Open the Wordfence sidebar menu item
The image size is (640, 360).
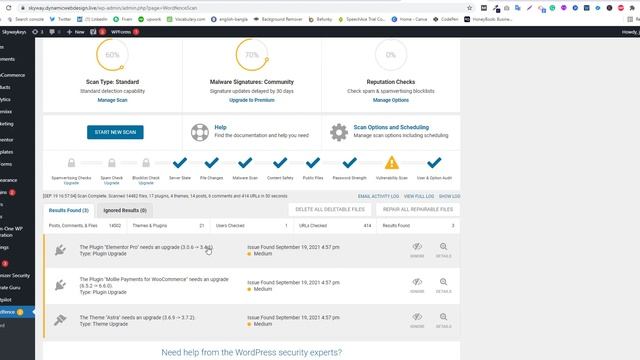coord(17,312)
